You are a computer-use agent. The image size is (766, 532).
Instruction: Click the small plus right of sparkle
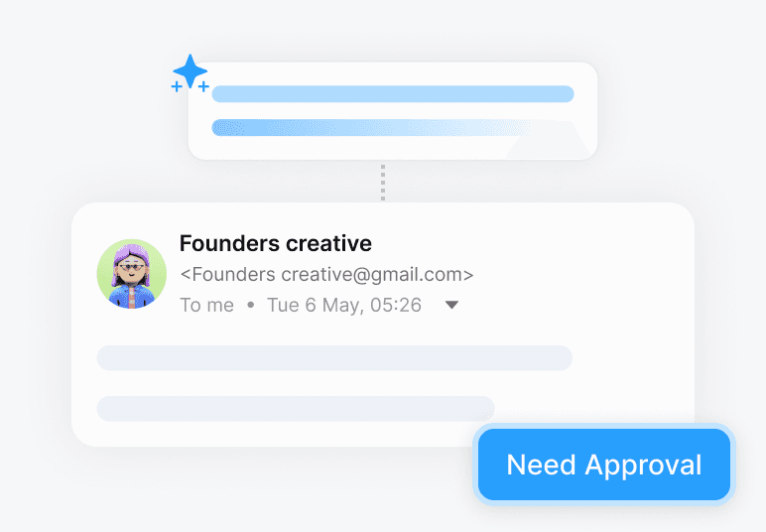(203, 87)
